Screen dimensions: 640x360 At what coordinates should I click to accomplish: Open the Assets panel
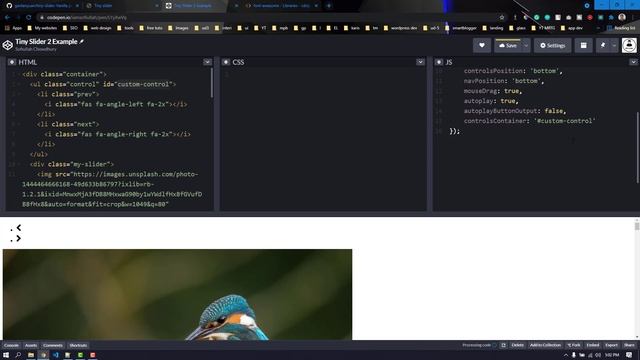pyautogui.click(x=31, y=345)
